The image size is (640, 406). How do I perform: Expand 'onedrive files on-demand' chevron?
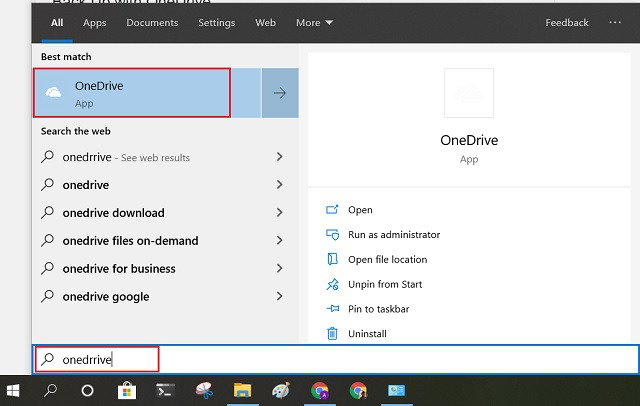pos(280,240)
